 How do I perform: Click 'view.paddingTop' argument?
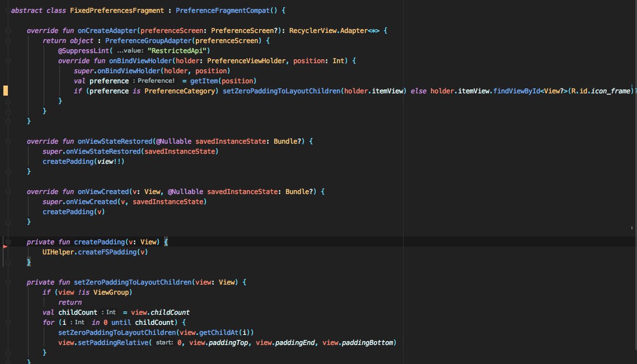(218, 343)
